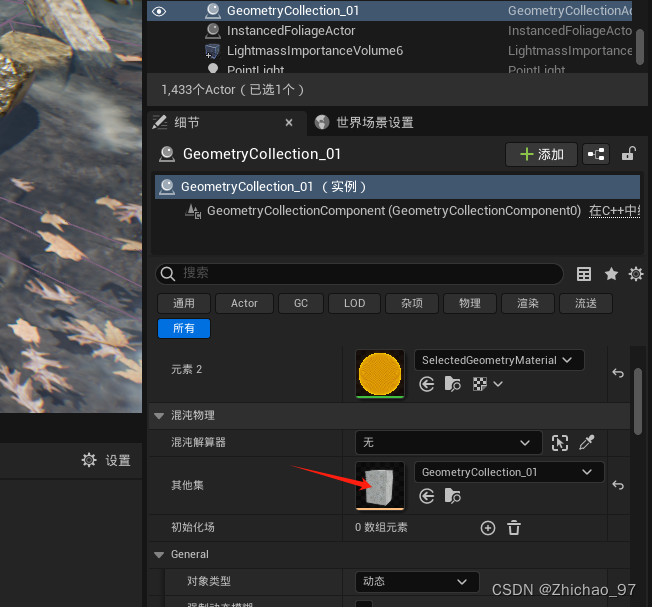Open the property matrix table icon
The height and width of the screenshot is (607, 652).
click(x=584, y=274)
